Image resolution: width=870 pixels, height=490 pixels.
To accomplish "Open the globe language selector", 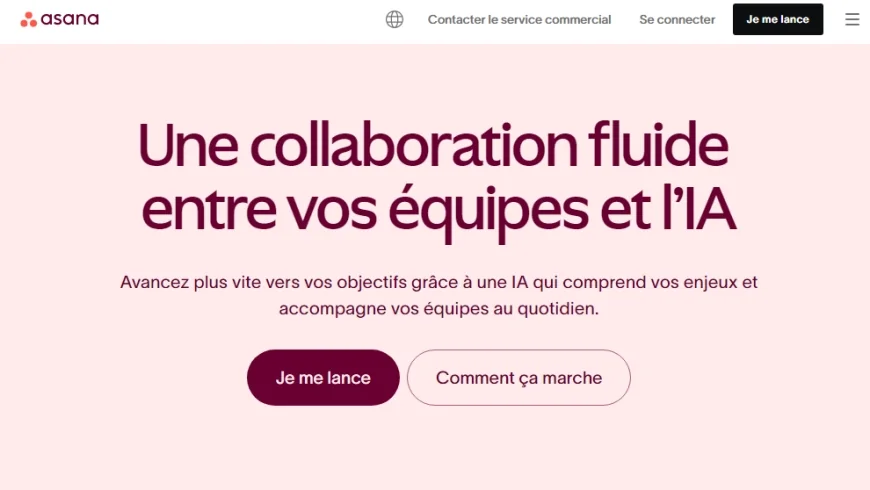I will pyautogui.click(x=394, y=19).
